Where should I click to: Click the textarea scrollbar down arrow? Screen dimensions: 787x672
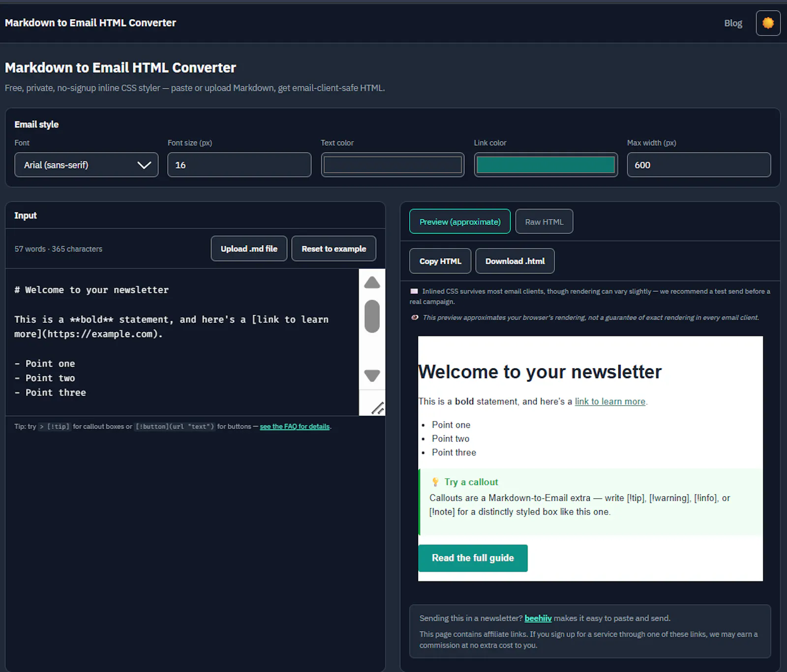(x=372, y=375)
